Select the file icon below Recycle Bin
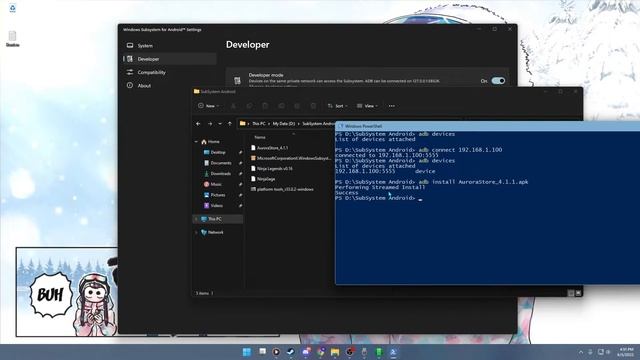Screen dimensions: 640x360 coord(13,38)
